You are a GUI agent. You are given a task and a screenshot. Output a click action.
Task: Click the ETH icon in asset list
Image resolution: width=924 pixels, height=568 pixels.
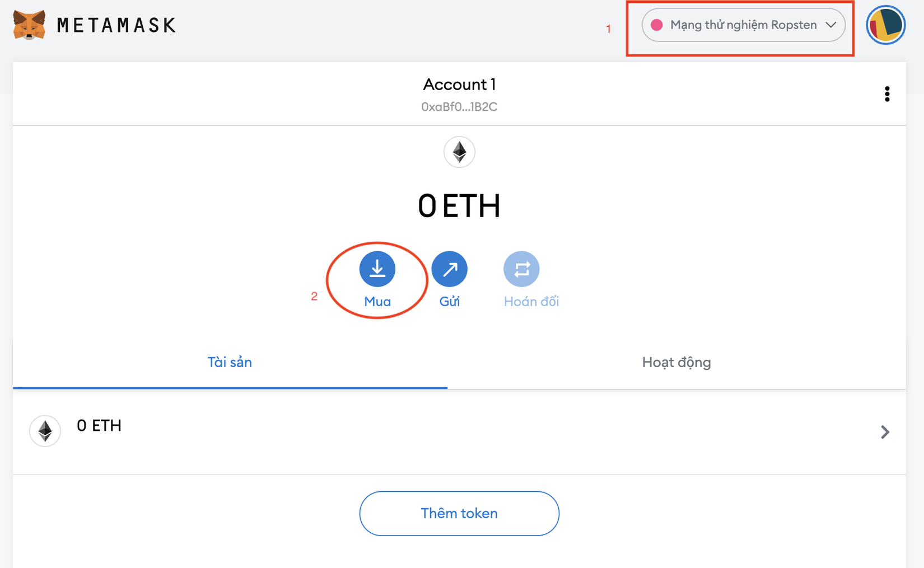tap(45, 431)
